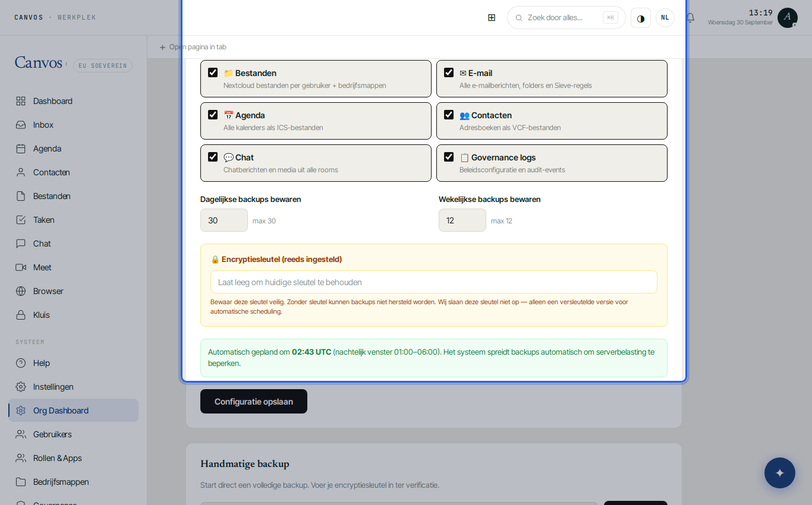This screenshot has height=505, width=812.
Task: Uncheck the E-mail backup checkbox
Action: (x=449, y=72)
